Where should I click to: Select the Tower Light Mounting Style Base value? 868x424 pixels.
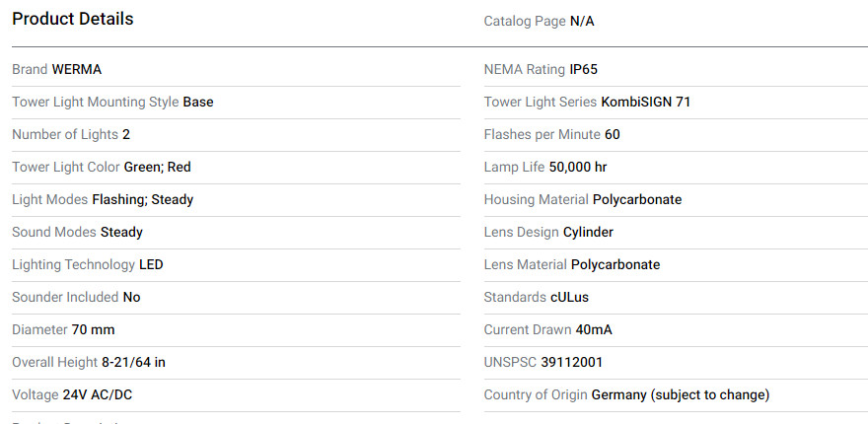pyautogui.click(x=198, y=102)
